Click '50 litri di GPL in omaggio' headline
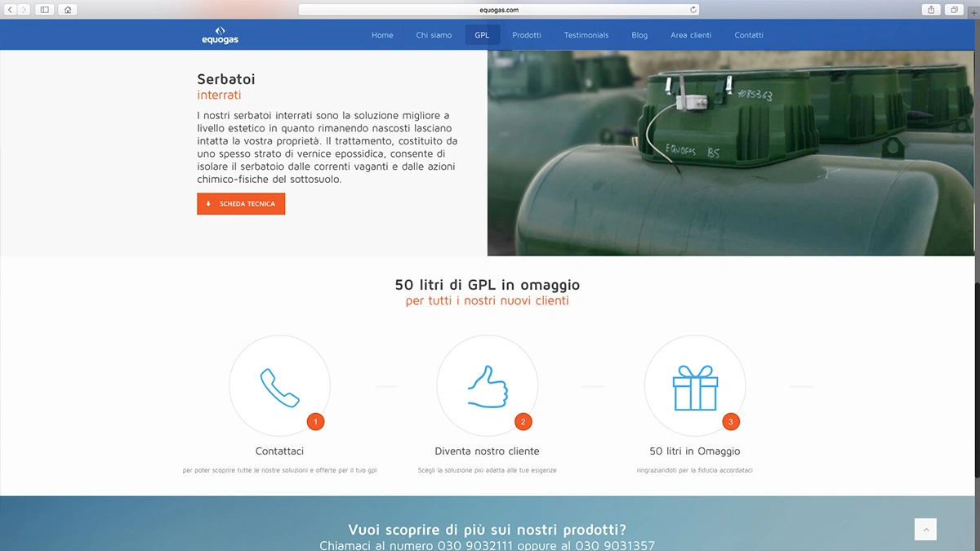980x551 pixels. (x=488, y=285)
